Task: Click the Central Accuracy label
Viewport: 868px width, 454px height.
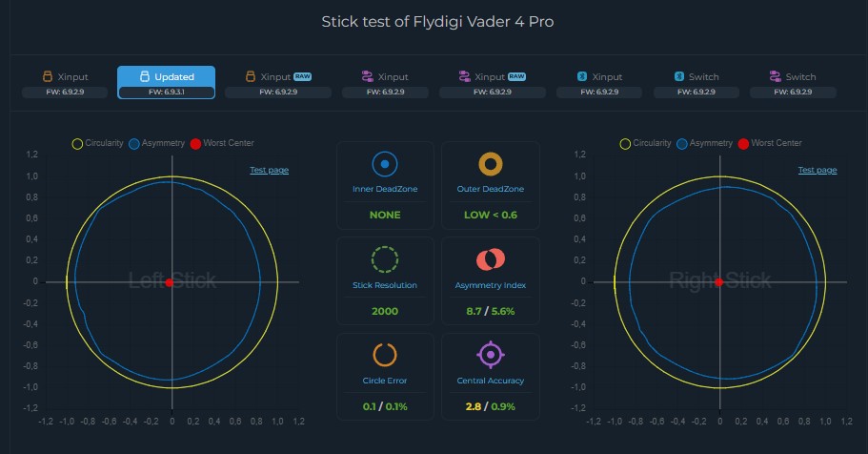Action: [491, 381]
